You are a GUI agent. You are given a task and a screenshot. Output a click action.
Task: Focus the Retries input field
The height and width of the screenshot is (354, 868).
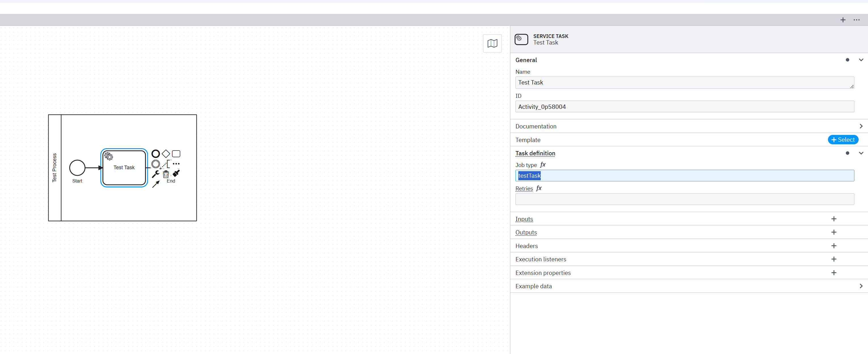coord(684,199)
